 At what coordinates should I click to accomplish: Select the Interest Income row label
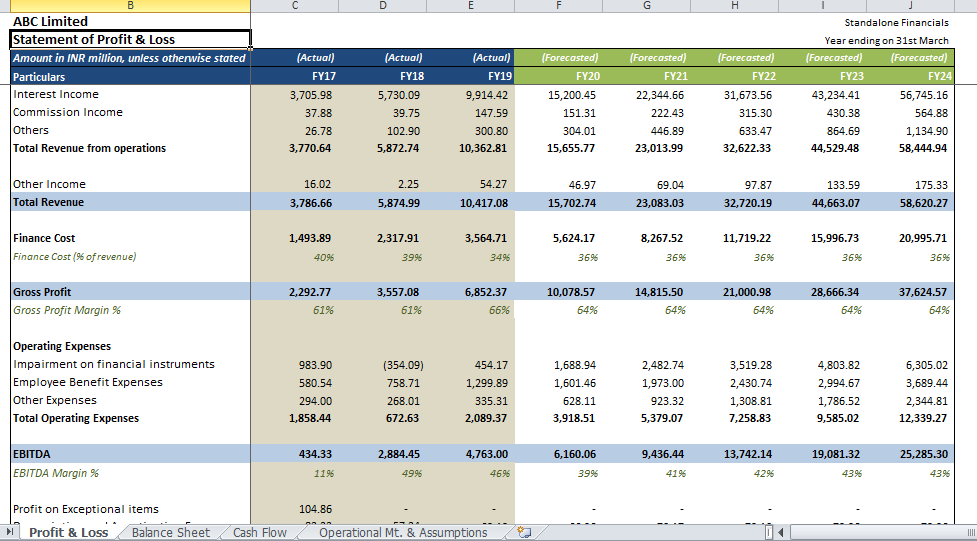(55, 94)
